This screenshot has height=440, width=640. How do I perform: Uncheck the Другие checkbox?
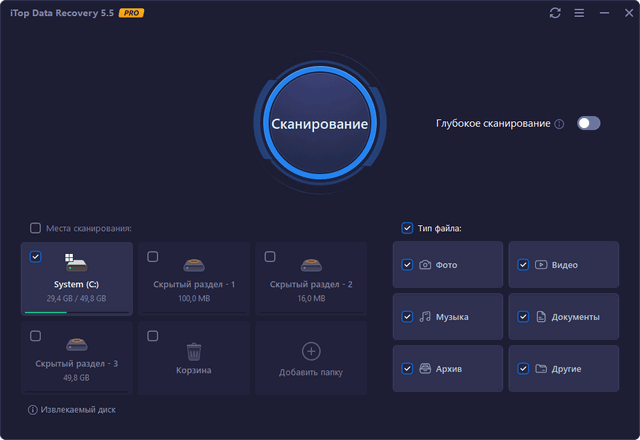pyautogui.click(x=523, y=369)
